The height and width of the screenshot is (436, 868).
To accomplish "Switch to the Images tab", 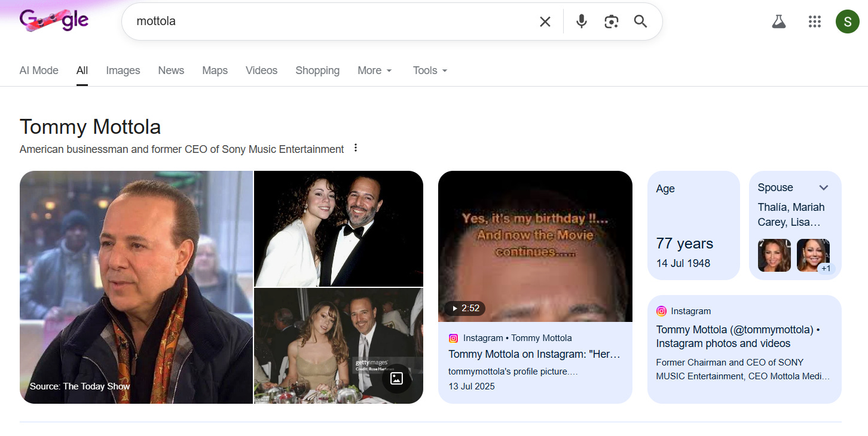I will [x=123, y=70].
